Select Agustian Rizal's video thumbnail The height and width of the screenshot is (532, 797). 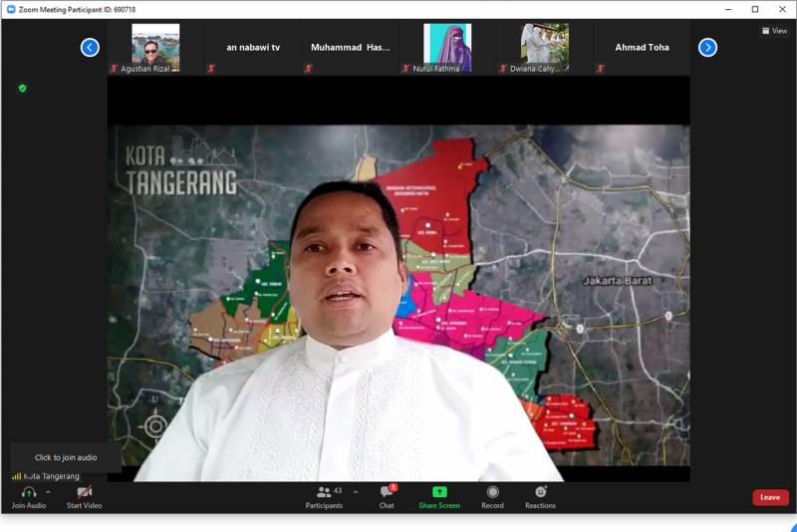tap(155, 47)
